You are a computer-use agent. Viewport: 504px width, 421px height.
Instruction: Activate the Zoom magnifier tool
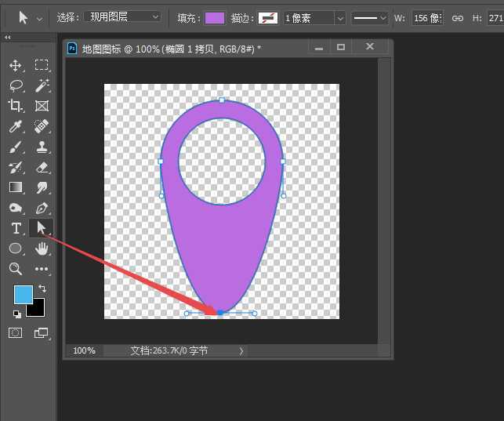click(x=16, y=269)
